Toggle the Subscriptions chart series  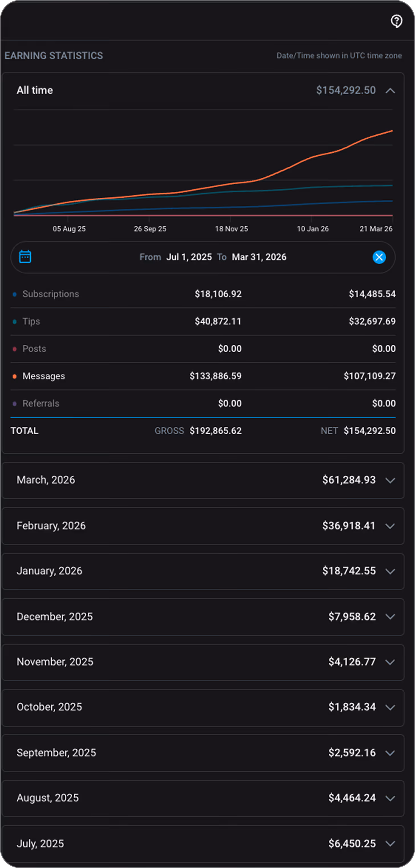click(x=50, y=294)
